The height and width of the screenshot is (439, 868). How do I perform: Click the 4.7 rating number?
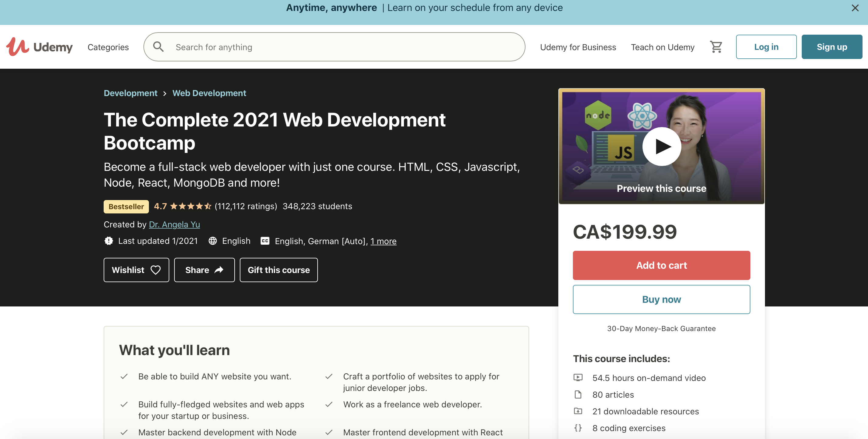pyautogui.click(x=160, y=206)
